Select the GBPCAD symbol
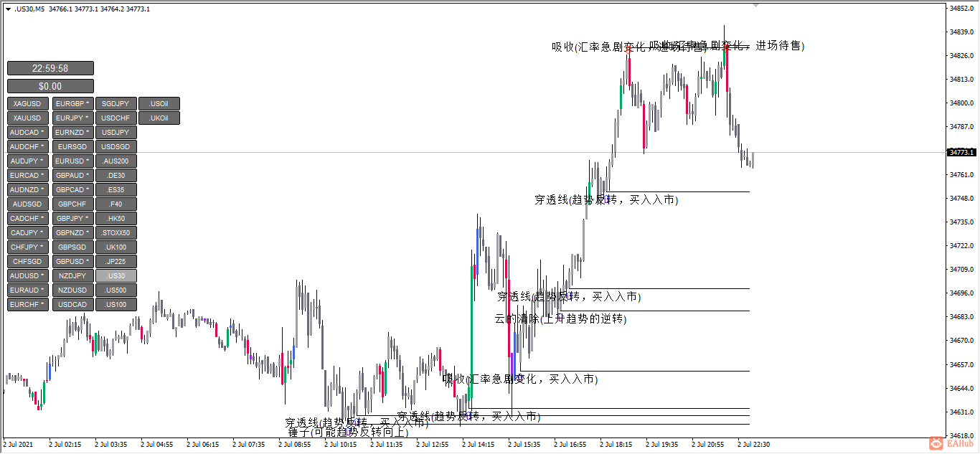The height and width of the screenshot is (454, 980). coord(72,190)
